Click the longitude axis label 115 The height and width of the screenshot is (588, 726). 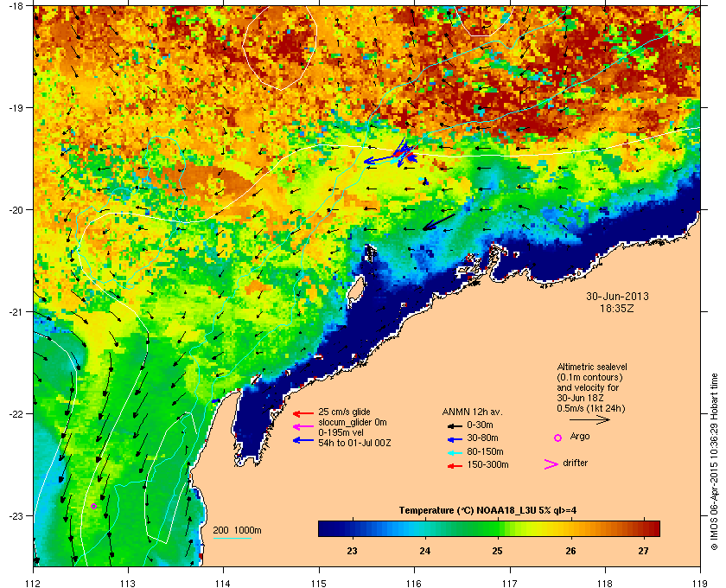(x=319, y=583)
